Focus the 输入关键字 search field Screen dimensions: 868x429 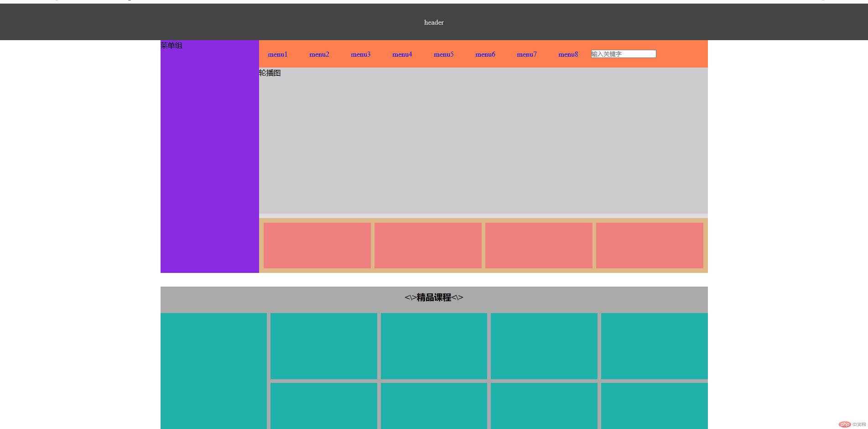point(624,54)
